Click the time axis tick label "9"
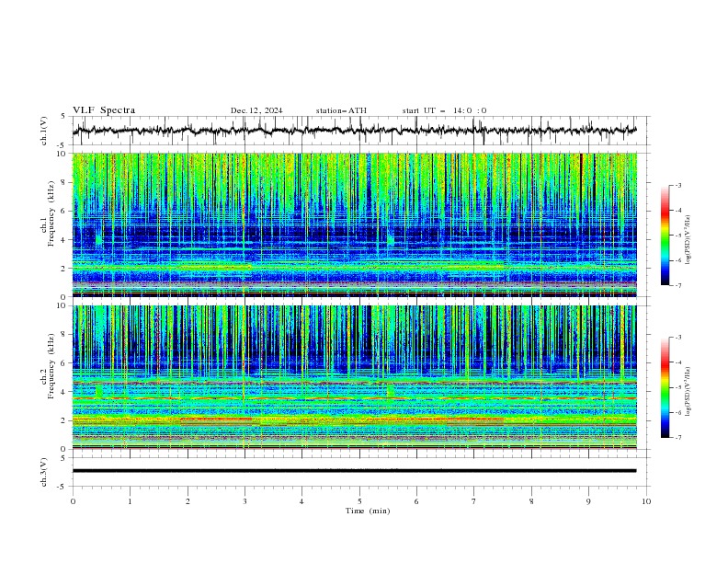 (588, 501)
